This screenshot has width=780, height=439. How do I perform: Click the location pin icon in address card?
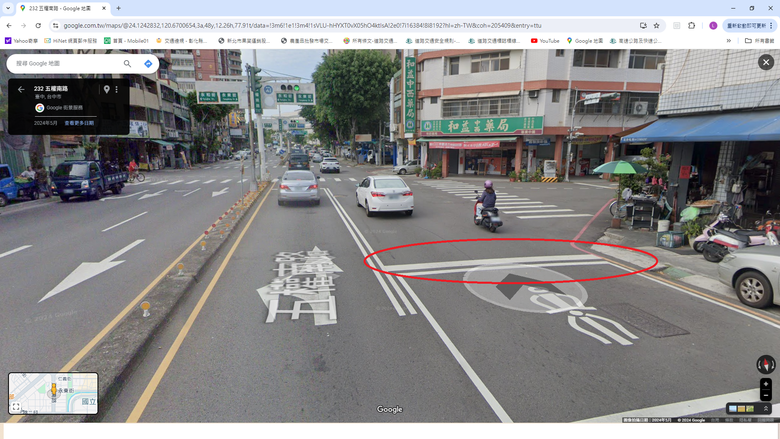106,89
